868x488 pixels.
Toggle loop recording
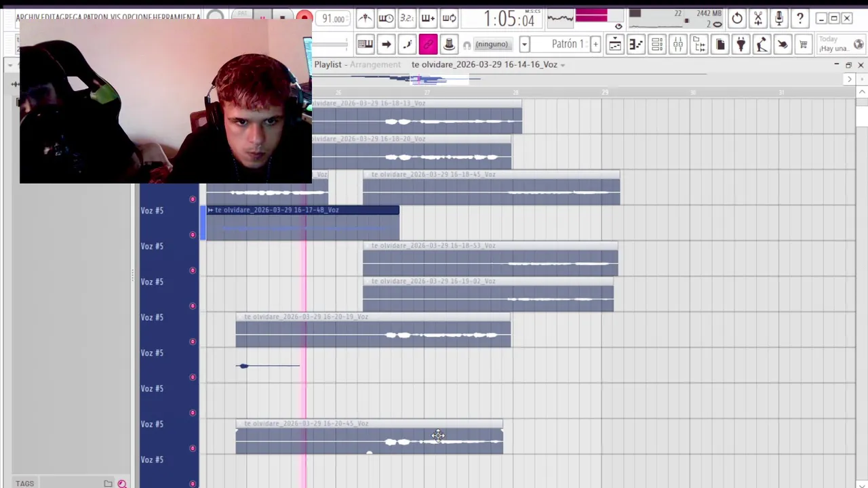click(449, 18)
